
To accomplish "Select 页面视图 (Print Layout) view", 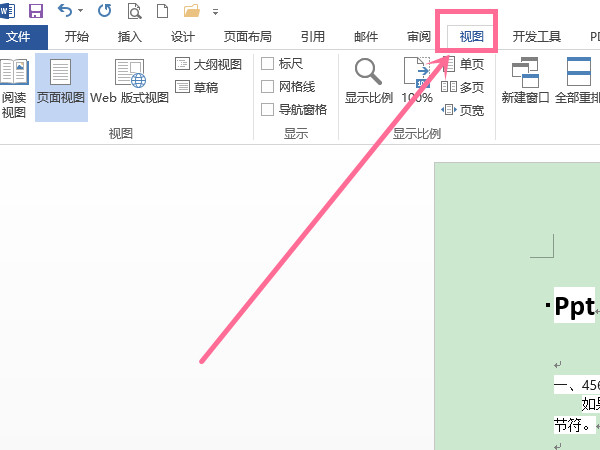I will pos(61,83).
